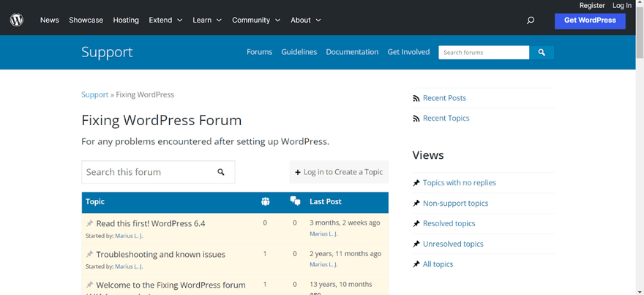
Task: Click the sticky pin on Welcome to the Fixing WordPress forum
Action: (x=89, y=285)
